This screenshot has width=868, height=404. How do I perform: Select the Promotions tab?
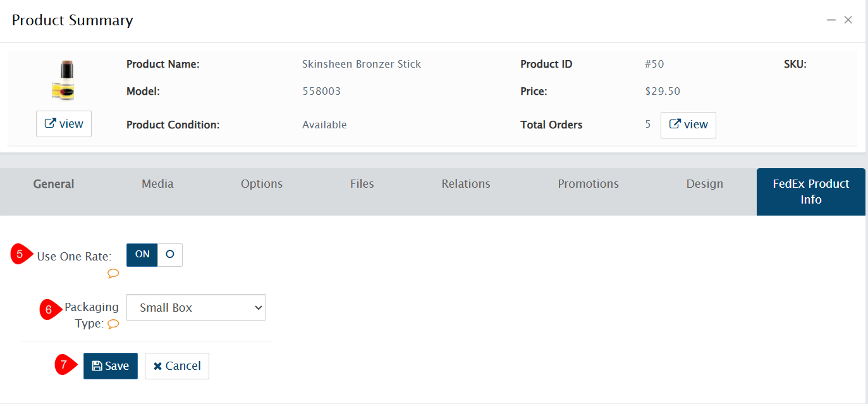[588, 184]
